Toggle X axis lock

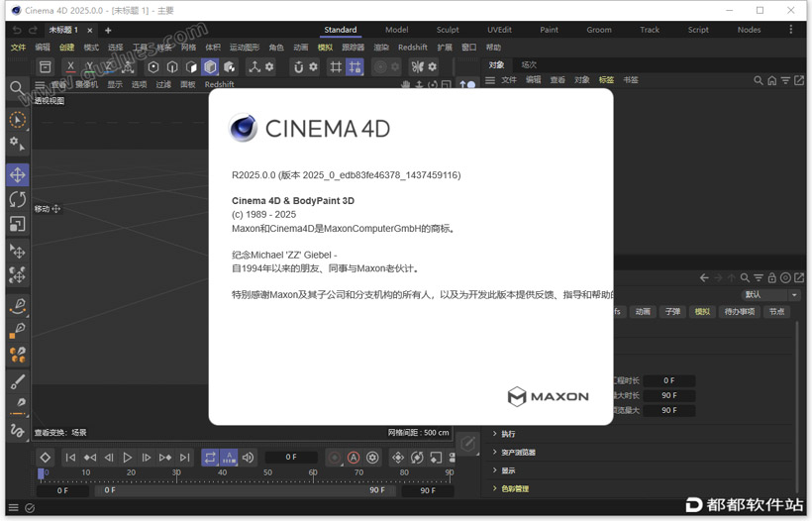point(71,66)
